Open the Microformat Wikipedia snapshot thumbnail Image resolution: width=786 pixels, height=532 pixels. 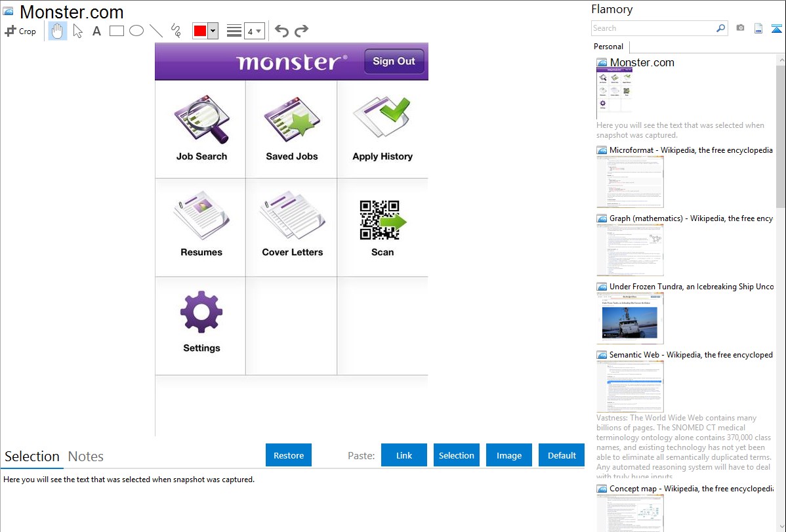coord(630,182)
